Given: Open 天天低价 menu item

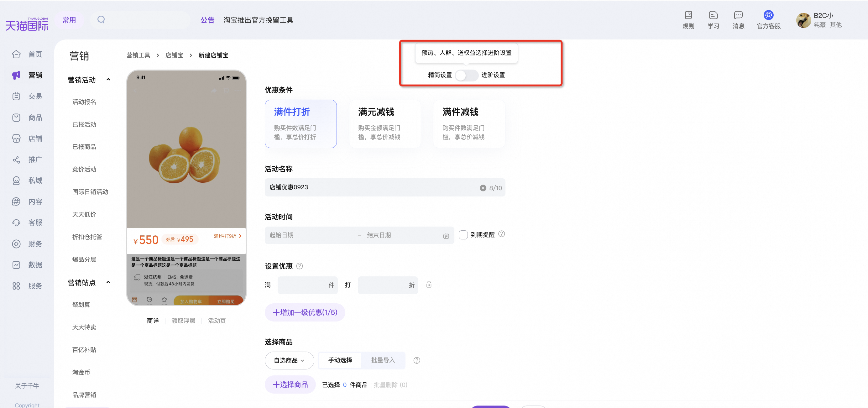Looking at the screenshot, I should 84,214.
